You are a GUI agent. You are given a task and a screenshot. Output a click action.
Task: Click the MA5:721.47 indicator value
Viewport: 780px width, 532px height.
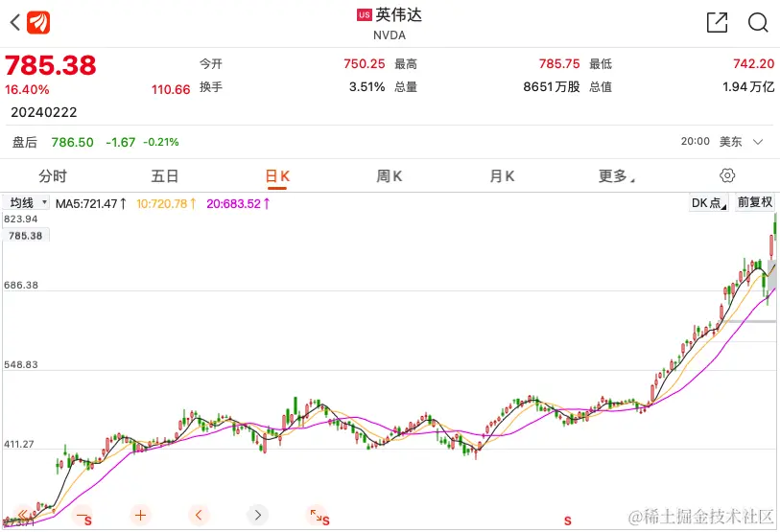point(90,204)
